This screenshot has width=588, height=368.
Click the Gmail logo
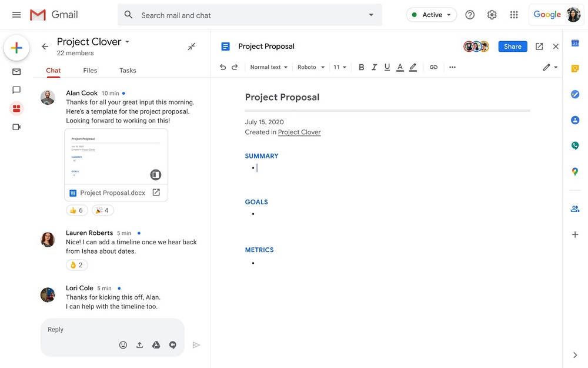click(54, 15)
